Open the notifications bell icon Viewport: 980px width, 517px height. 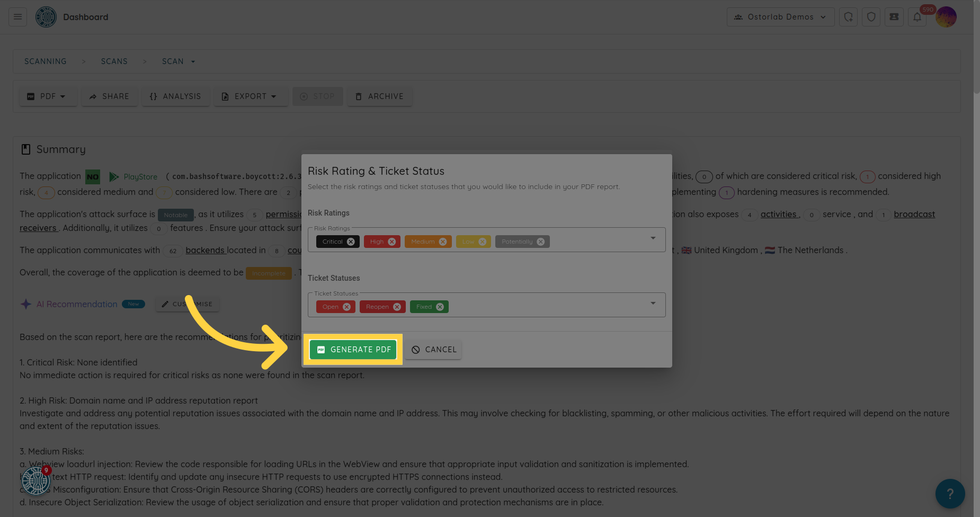coord(917,17)
